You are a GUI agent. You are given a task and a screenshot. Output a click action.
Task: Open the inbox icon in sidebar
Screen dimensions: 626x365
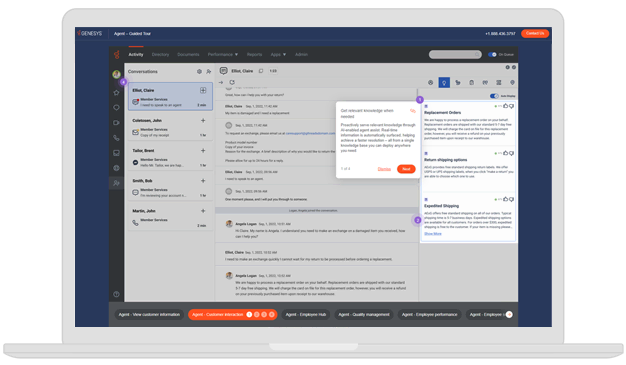(116, 153)
